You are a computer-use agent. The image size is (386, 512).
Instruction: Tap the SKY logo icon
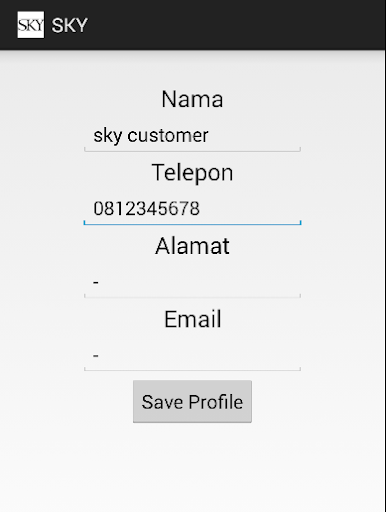[x=31, y=25]
